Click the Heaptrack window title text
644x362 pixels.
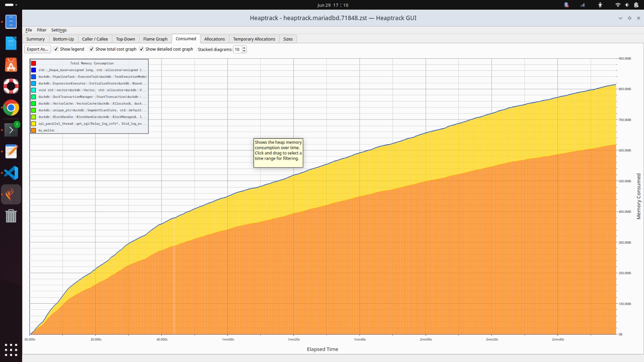click(333, 18)
